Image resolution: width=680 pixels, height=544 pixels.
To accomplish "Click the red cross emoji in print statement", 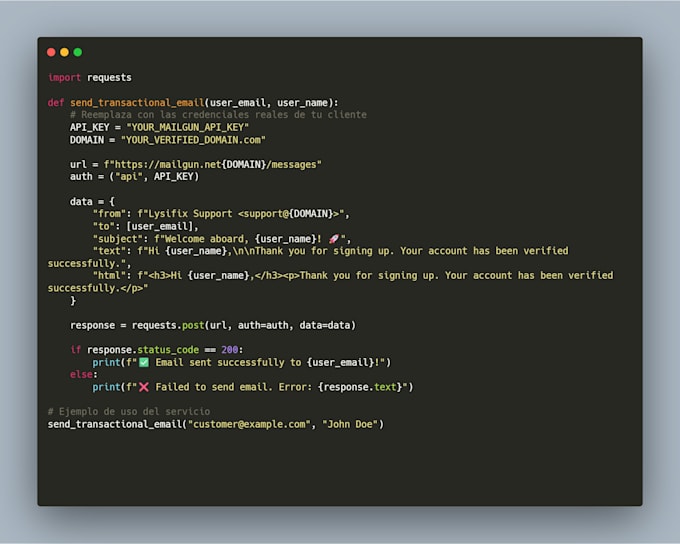I will [x=144, y=387].
